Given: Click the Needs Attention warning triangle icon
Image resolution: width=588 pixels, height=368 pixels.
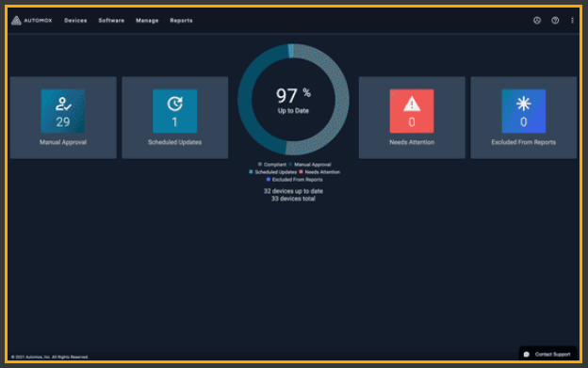Looking at the screenshot, I should tap(412, 104).
